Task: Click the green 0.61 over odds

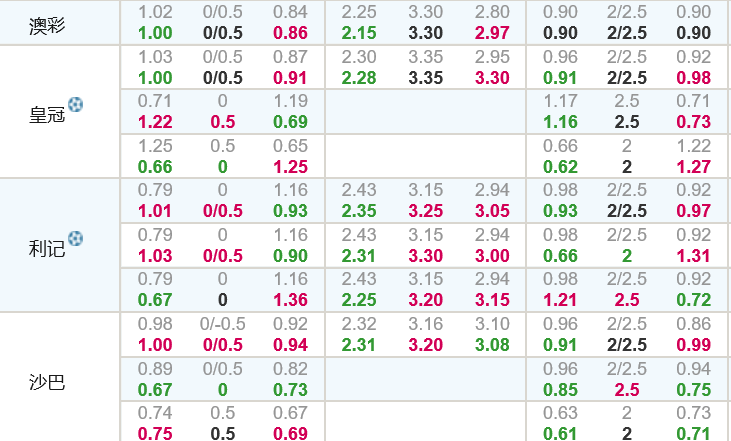Action: [x=560, y=433]
